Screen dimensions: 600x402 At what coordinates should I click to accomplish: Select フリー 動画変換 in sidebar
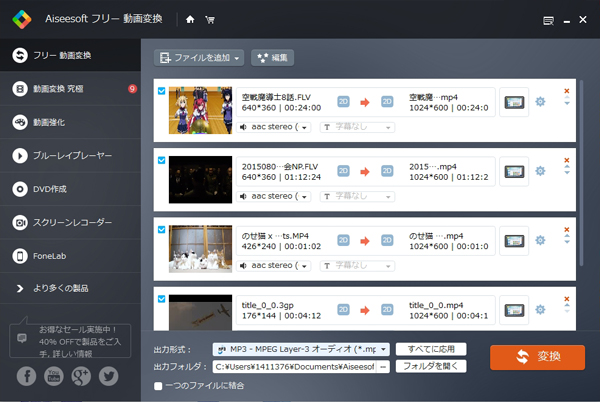(x=70, y=55)
